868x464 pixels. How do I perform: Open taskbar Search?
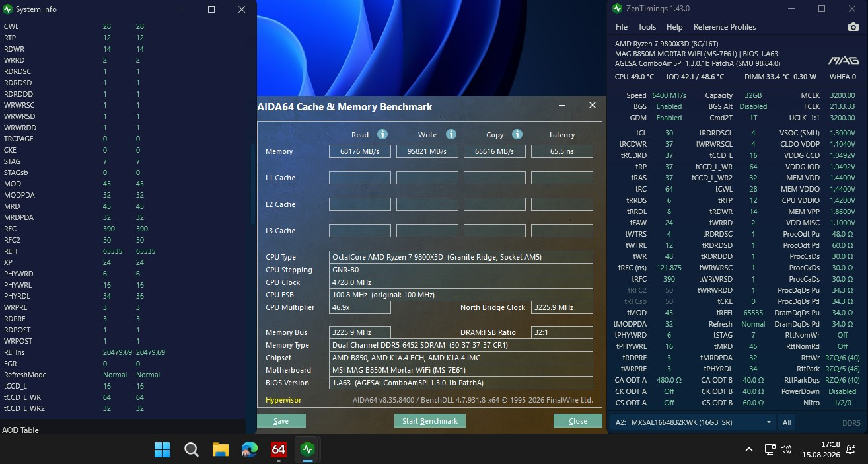[x=192, y=449]
